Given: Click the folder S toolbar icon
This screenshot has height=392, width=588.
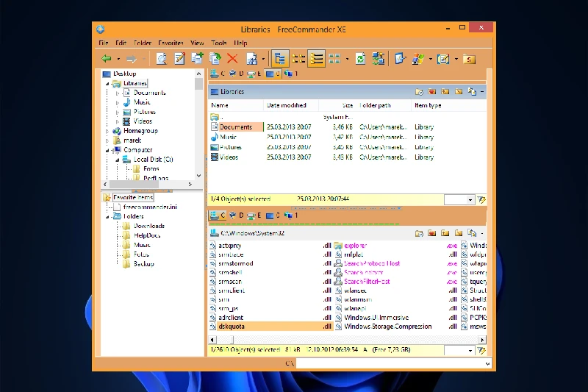Looking at the screenshot, I should click(x=469, y=60).
